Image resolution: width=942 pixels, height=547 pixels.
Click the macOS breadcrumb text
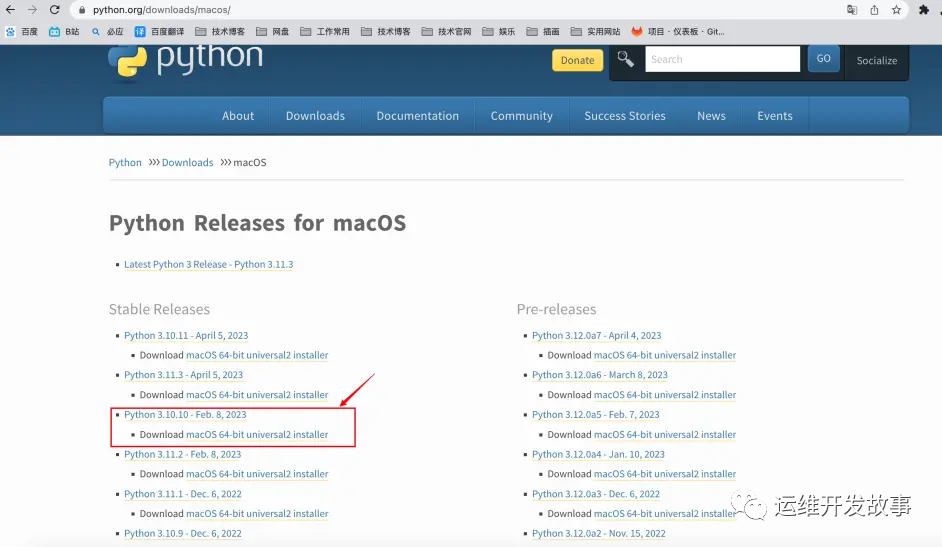[249, 162]
